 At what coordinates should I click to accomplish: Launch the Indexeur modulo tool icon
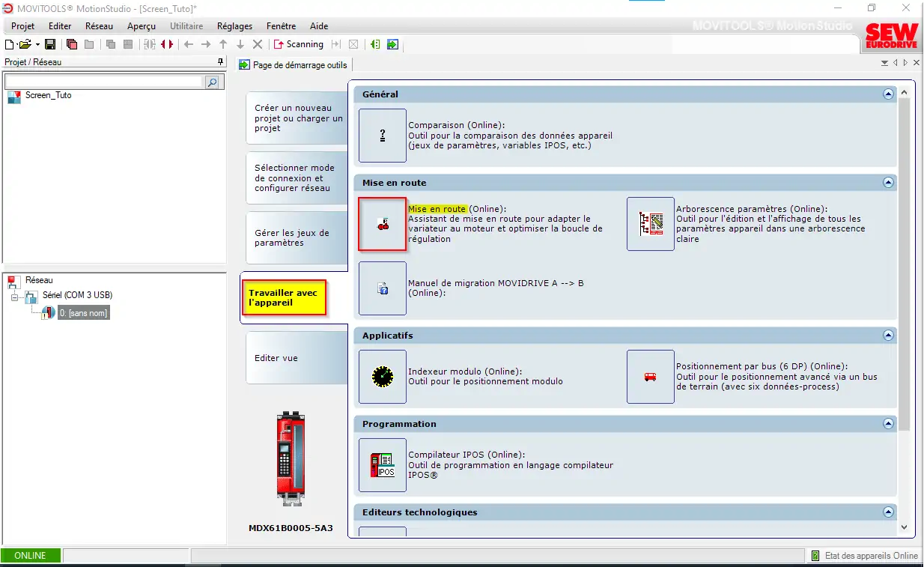383,377
